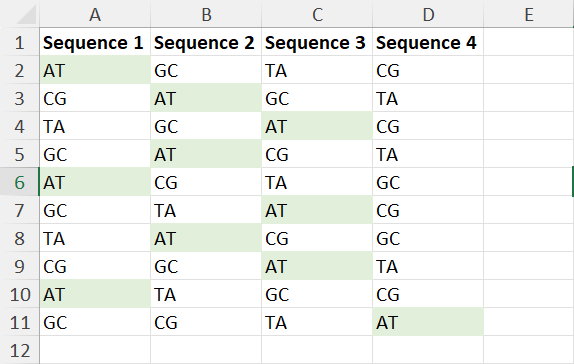Click the Sequence 2 header cell
This screenshot has width=574, height=364.
(x=206, y=42)
